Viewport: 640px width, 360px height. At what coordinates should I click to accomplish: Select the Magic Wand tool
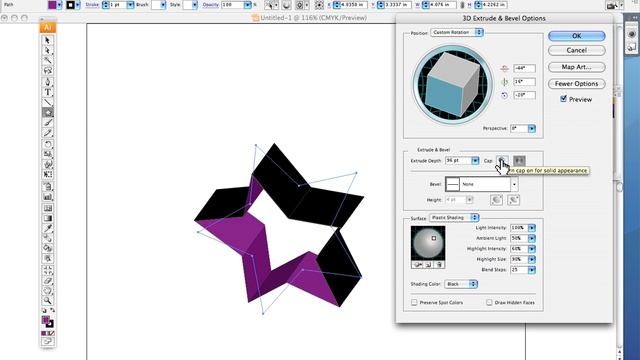coord(47,60)
